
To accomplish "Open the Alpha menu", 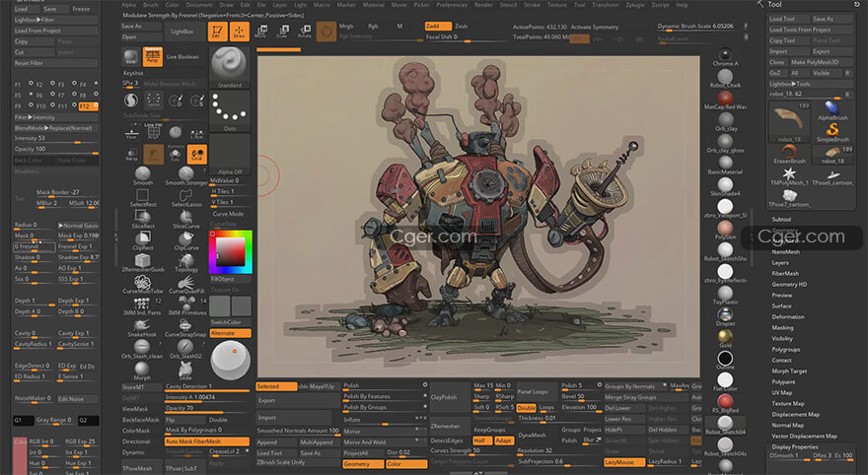I will click(128, 5).
